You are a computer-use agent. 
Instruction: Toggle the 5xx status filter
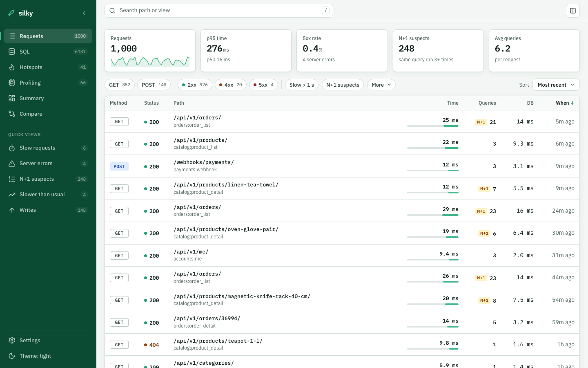coord(264,85)
